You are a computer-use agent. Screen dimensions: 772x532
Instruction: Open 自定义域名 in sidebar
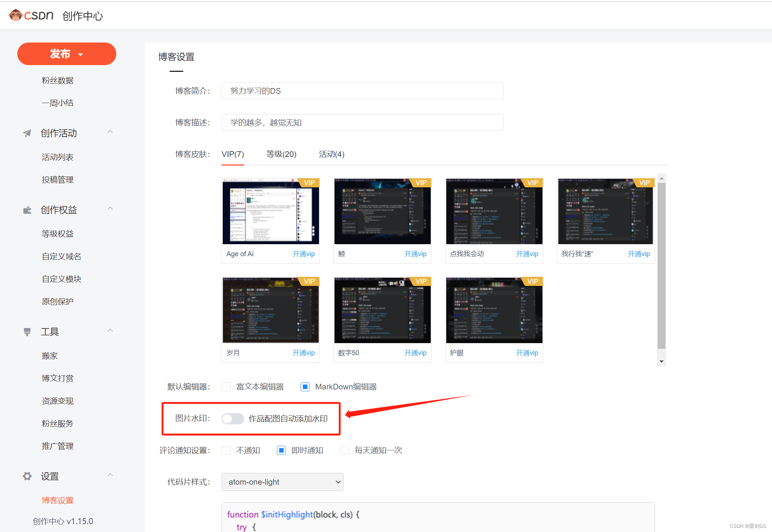tap(61, 257)
